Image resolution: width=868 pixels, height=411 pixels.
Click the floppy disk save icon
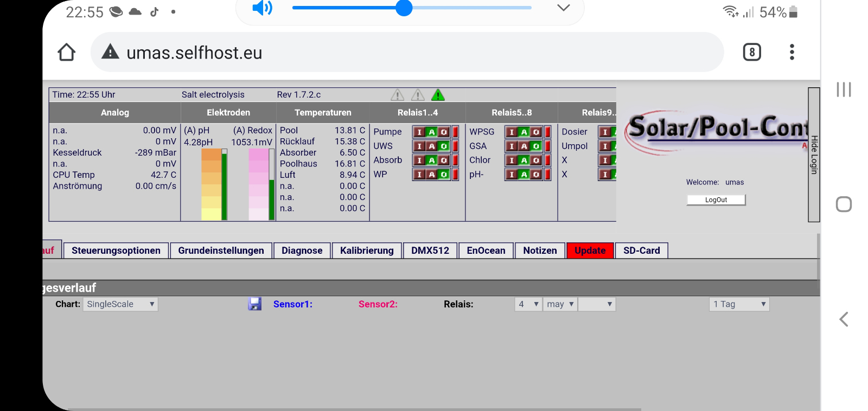coord(255,304)
